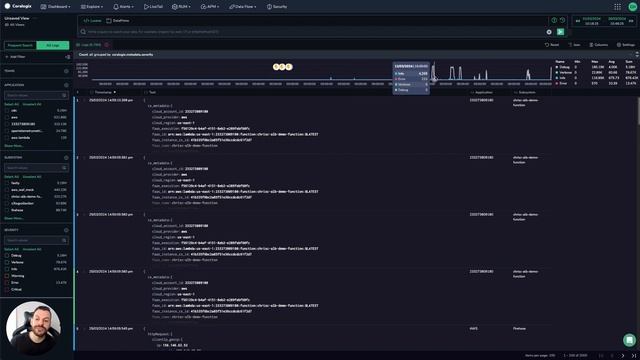Viewport: 640px width, 360px height.
Task: Expand log row 1 JSON brace
Action: click(x=144, y=100)
